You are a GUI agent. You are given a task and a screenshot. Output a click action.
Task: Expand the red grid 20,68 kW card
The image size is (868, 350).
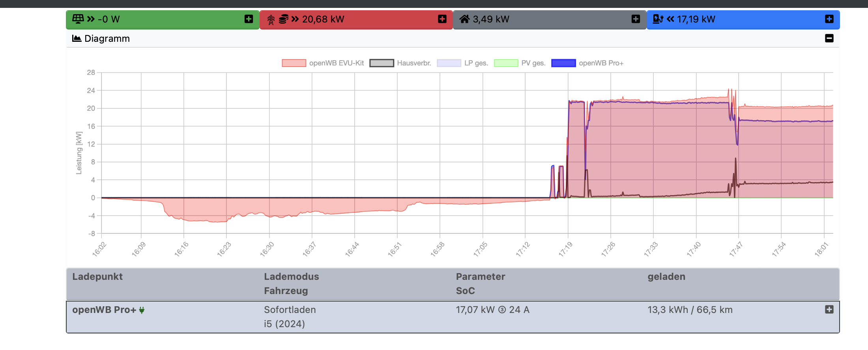[x=442, y=19]
